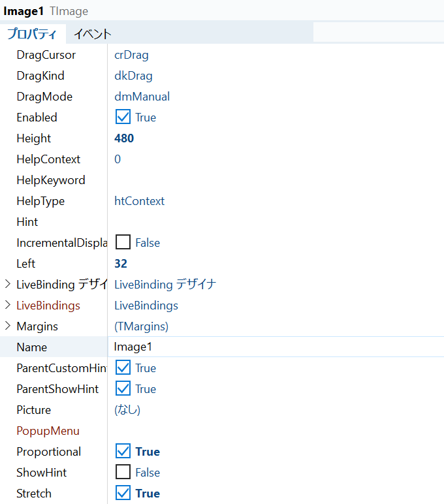444x504 pixels.
Task: Select the PopupMenu property row
Action: (x=48, y=431)
